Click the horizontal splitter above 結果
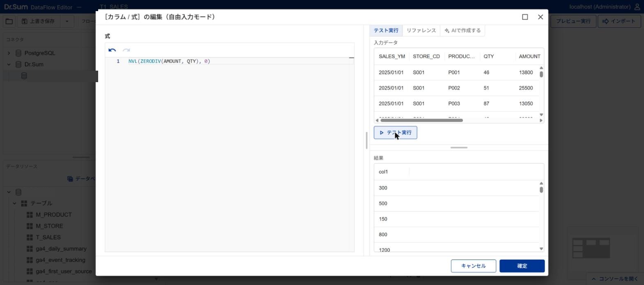 [x=459, y=147]
